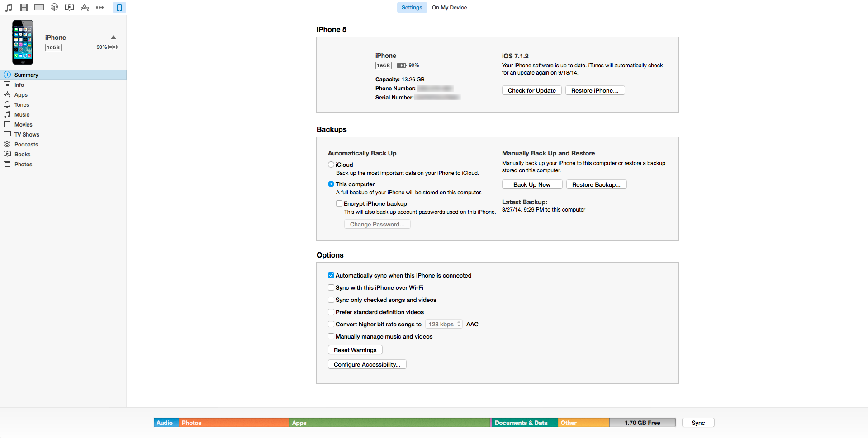This screenshot has width=868, height=438.
Task: Click the Podcasts icon in sidebar
Action: [x=7, y=144]
